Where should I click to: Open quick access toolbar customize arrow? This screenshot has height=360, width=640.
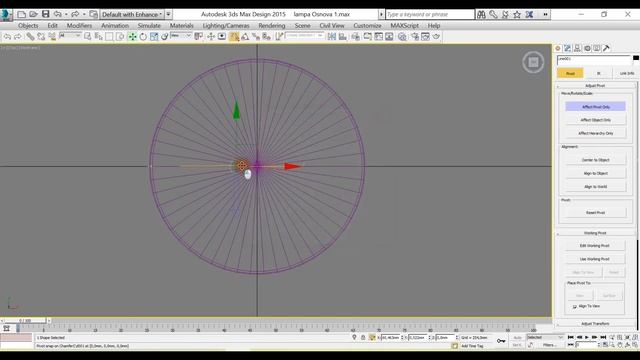[168, 14]
